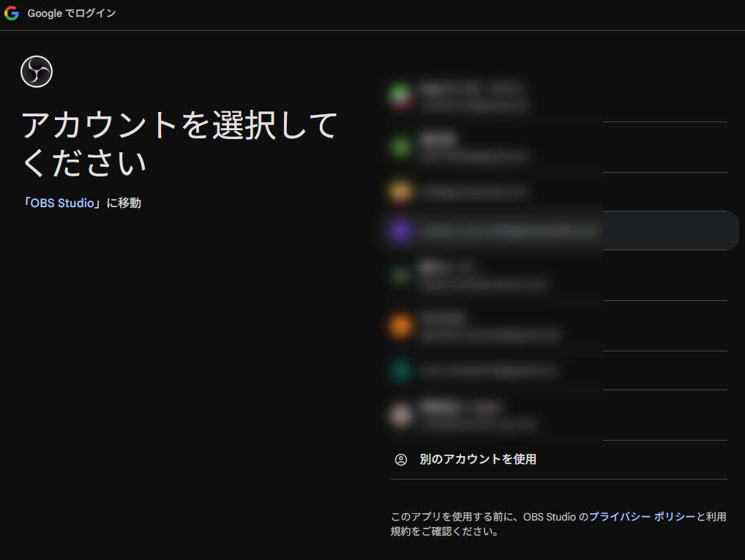Image resolution: width=745 pixels, height=560 pixels.
Task: Click the Google logo icon
Action: coord(12,13)
